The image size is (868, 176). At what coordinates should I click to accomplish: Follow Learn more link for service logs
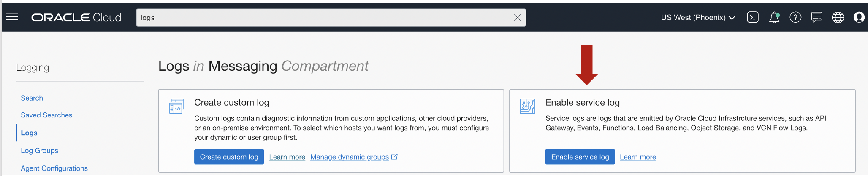coord(637,157)
